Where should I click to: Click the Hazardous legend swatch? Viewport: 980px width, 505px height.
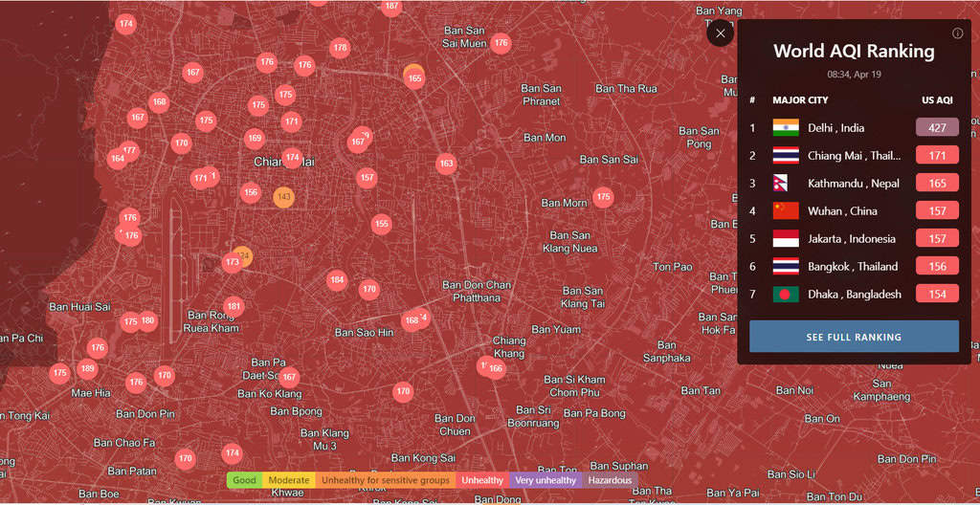pyautogui.click(x=610, y=480)
